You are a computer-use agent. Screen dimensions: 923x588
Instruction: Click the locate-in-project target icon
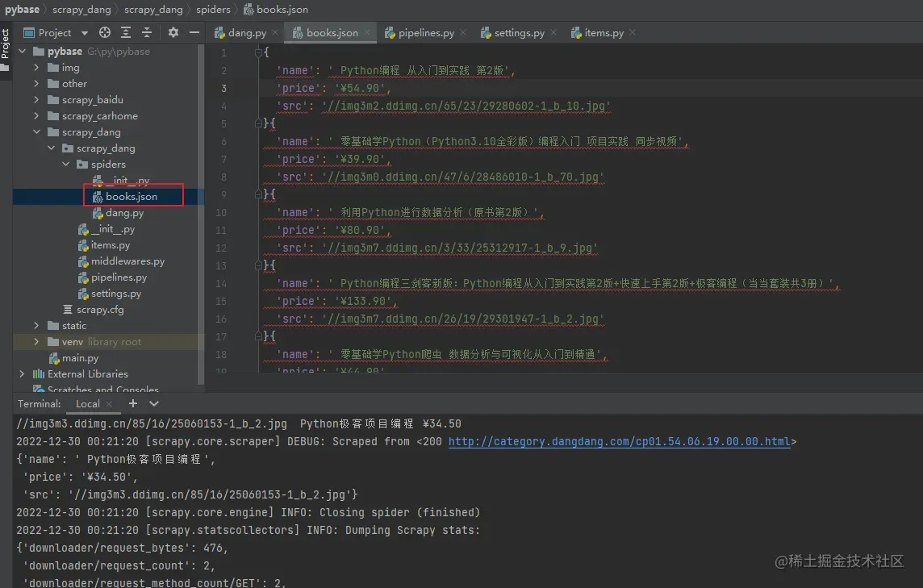[105, 33]
